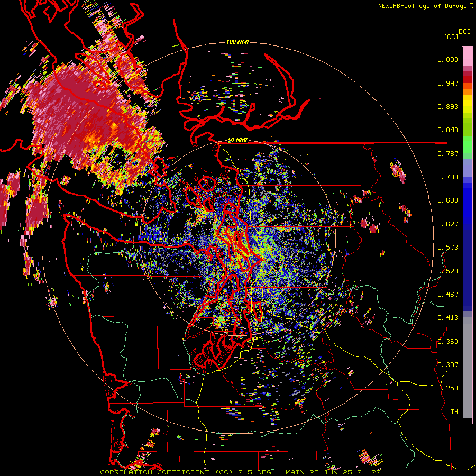Click the [CC] label above the color scale

[452, 36]
